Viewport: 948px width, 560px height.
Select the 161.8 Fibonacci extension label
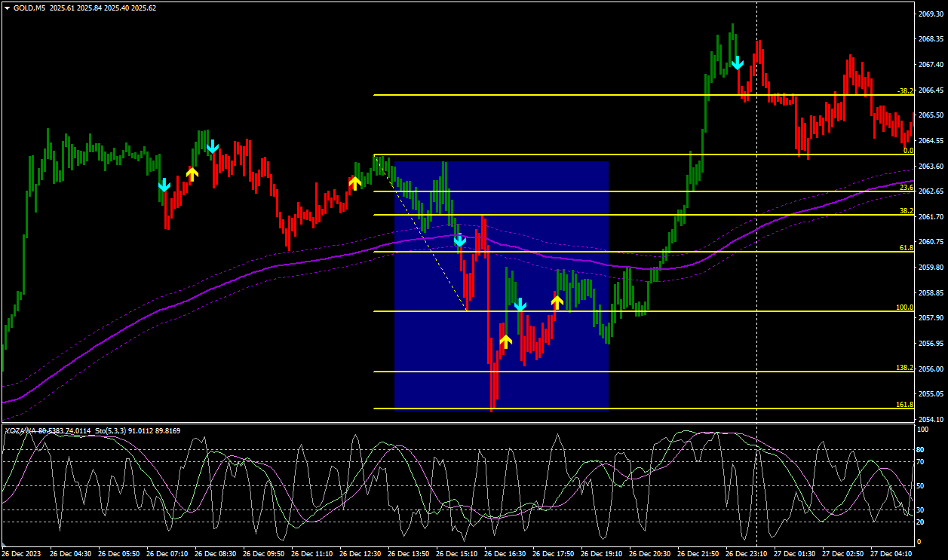coord(905,405)
